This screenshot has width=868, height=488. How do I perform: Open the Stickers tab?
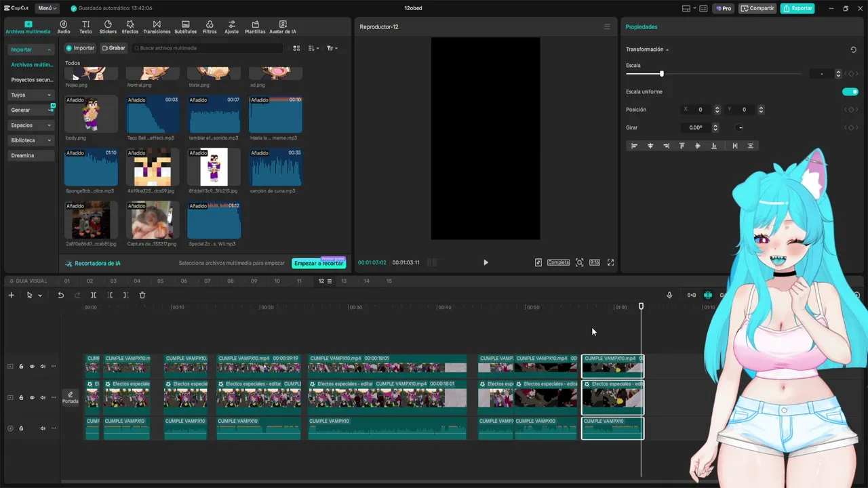point(108,27)
